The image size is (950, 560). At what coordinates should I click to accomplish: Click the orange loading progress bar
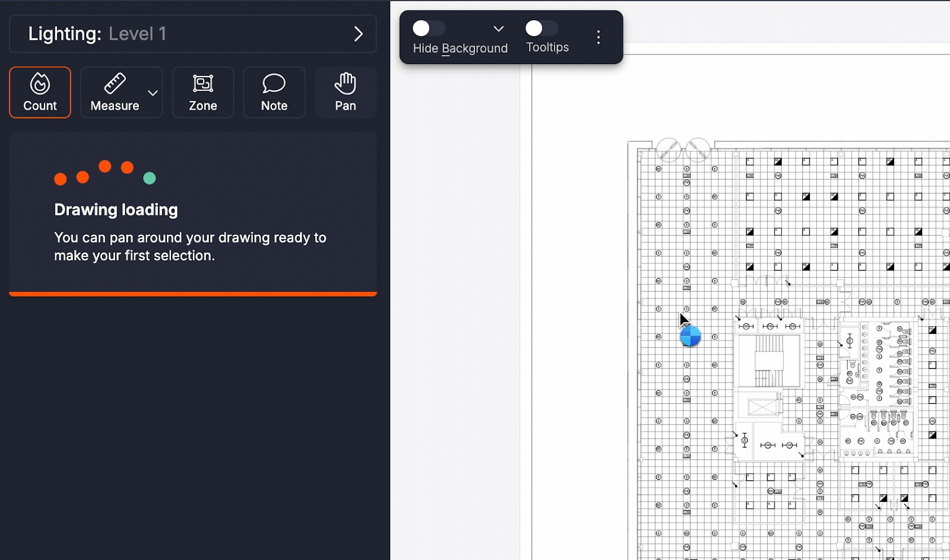(193, 294)
